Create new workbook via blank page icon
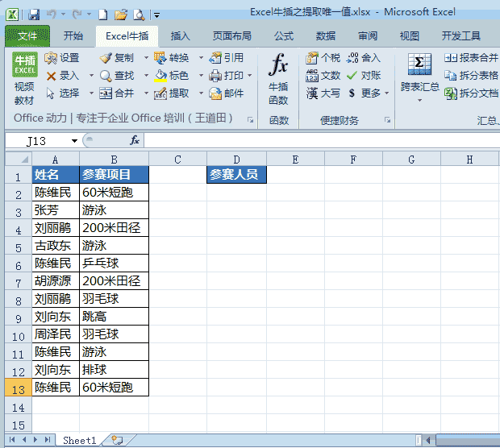 [102, 15]
